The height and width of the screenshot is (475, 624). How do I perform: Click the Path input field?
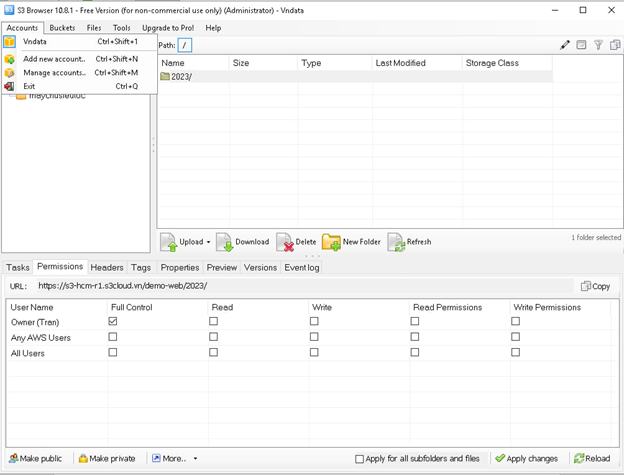(x=186, y=45)
